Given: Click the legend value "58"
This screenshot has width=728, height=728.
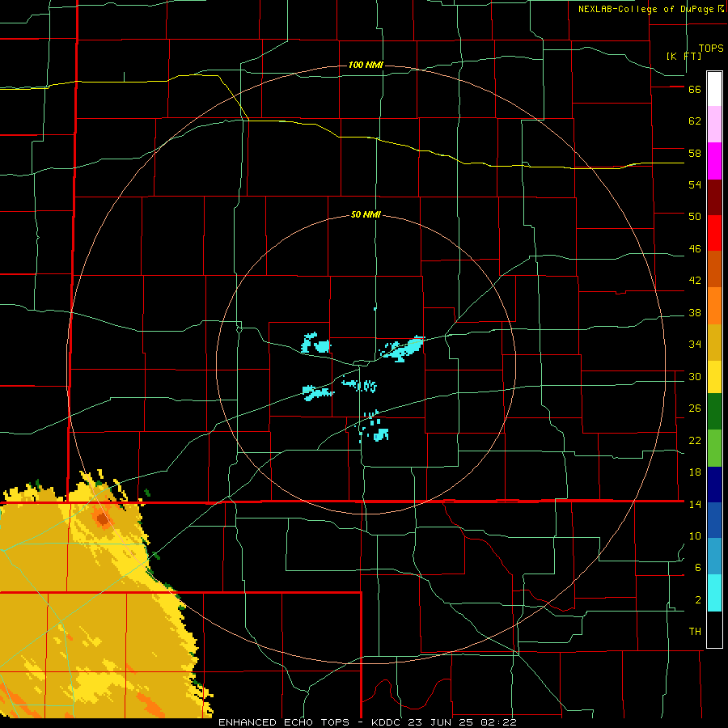Looking at the screenshot, I should [695, 153].
